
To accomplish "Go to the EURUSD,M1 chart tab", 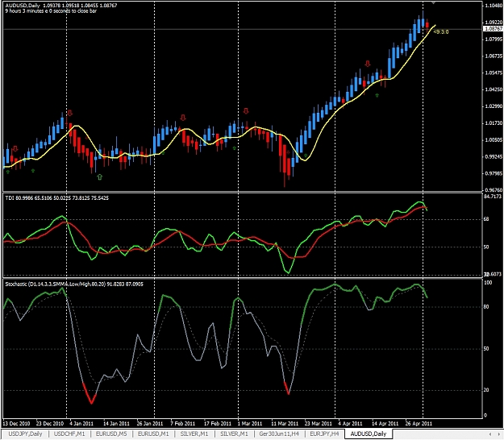I will click(x=153, y=434).
